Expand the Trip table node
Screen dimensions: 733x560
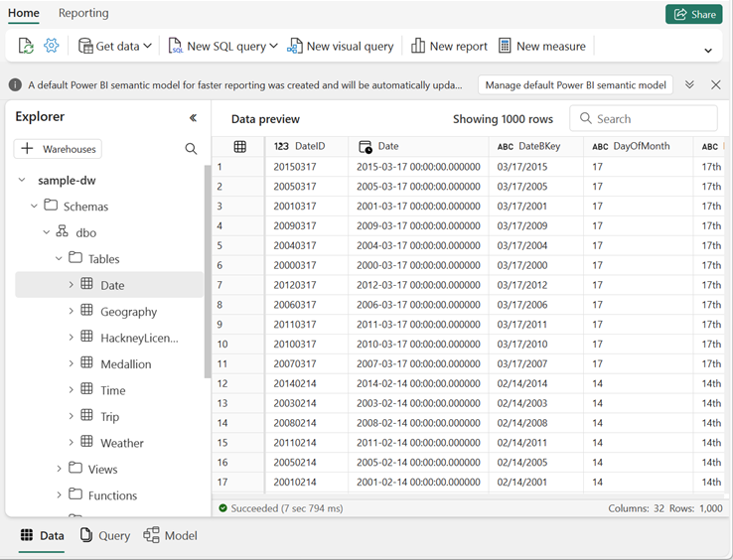click(72, 416)
